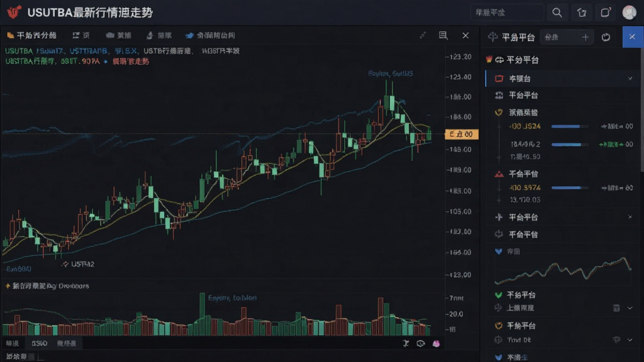Click the USTH2 marker on the chart
This screenshot has height=362, width=644.
click(78, 265)
